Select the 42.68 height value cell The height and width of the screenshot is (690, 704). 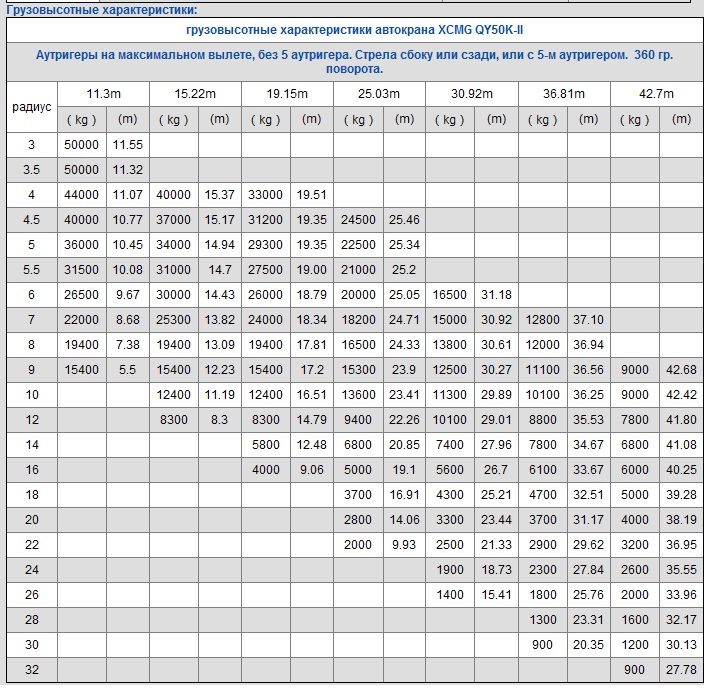click(x=681, y=370)
